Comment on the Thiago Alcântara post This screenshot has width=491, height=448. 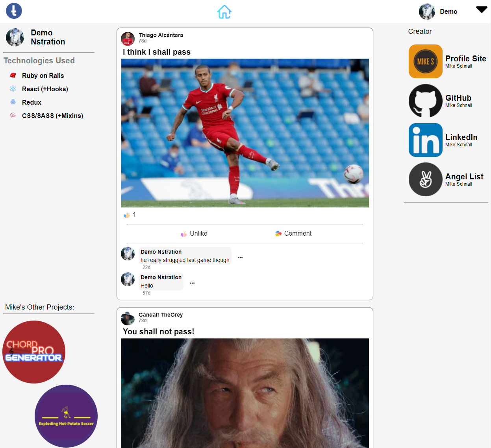[293, 234]
